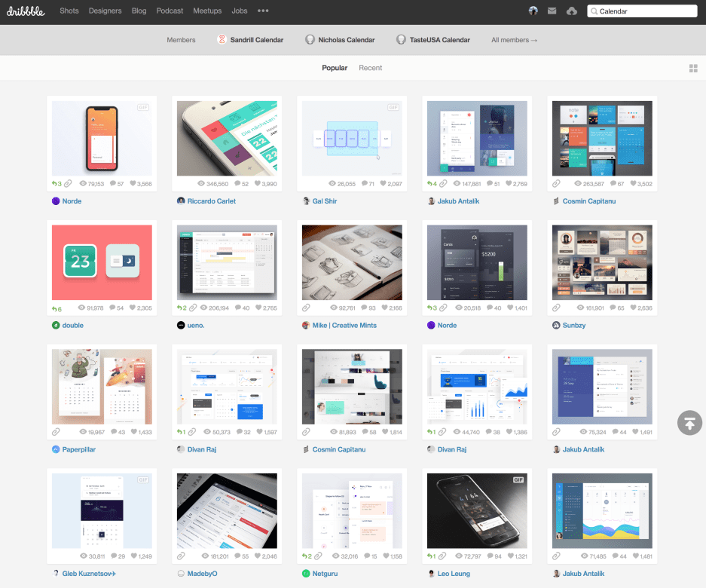Click the Norde avatar in second row
The width and height of the screenshot is (706, 588).
point(431,325)
